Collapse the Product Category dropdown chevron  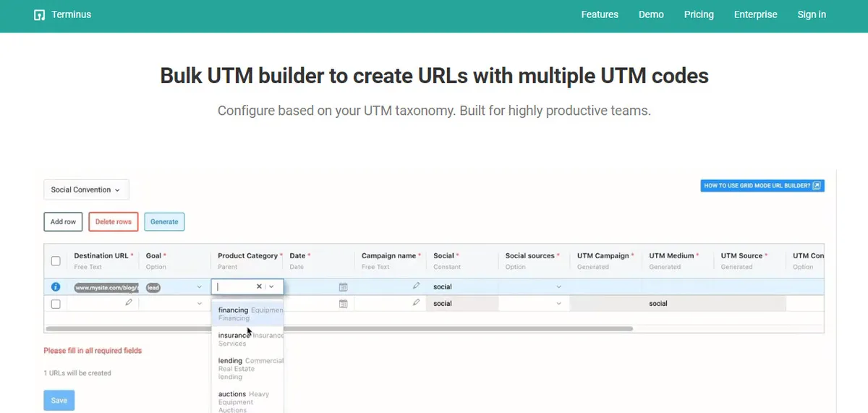tap(272, 287)
